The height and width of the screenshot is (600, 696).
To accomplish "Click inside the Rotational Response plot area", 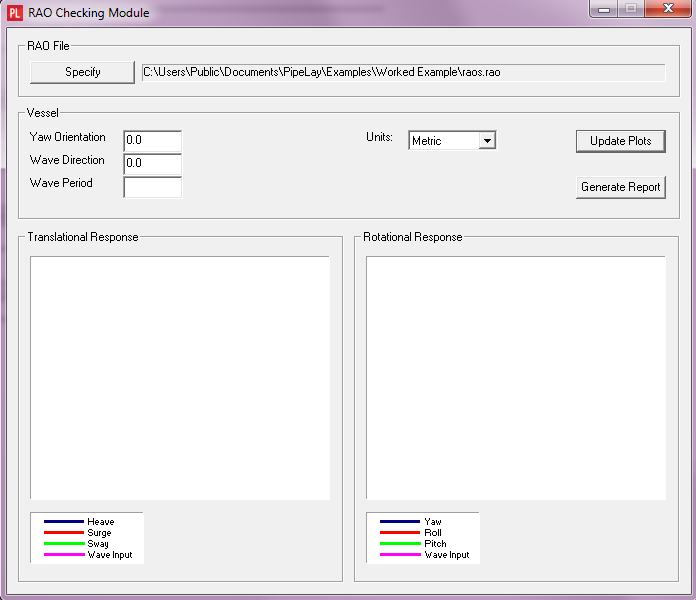I will (x=515, y=378).
